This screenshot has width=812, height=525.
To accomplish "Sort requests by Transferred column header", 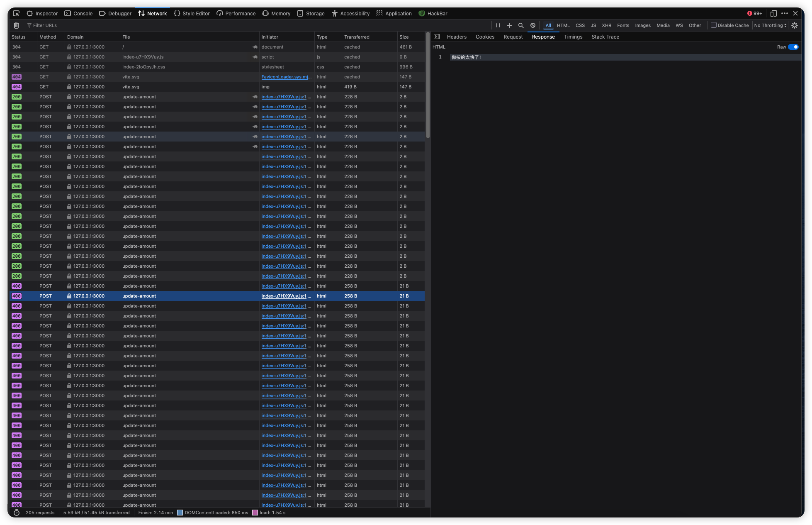I will 369,37.
